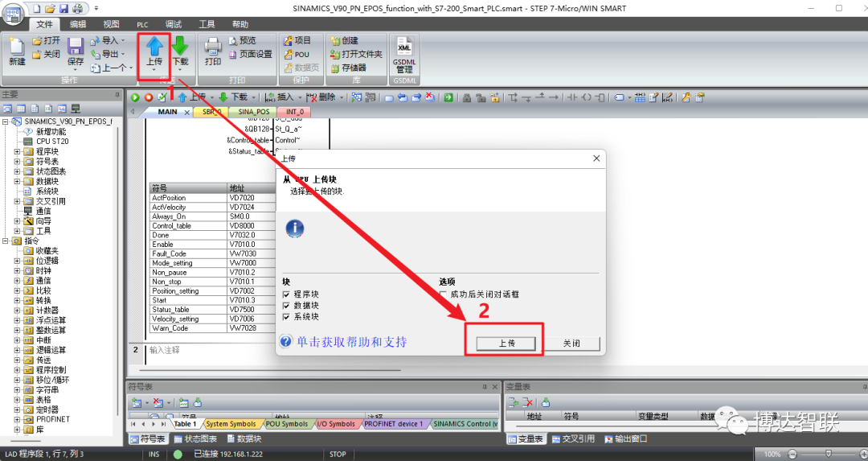Click the help question mark icon in dialog

click(x=285, y=341)
